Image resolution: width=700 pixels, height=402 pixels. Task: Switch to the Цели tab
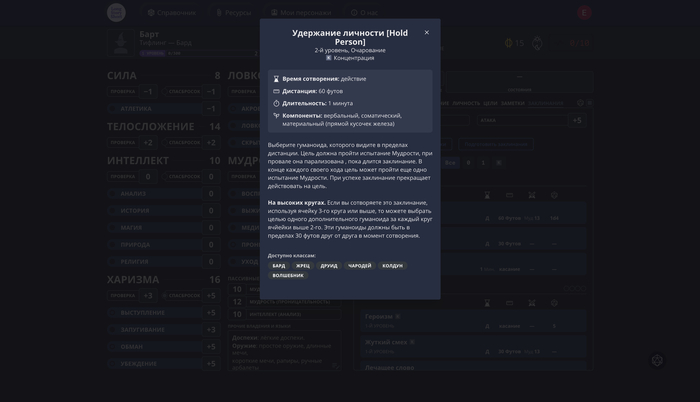coord(490,103)
